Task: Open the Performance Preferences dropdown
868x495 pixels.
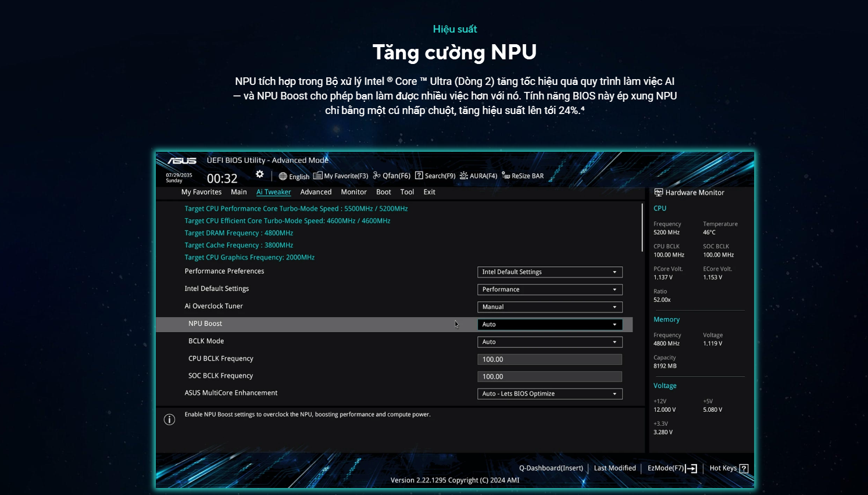Action: click(549, 272)
